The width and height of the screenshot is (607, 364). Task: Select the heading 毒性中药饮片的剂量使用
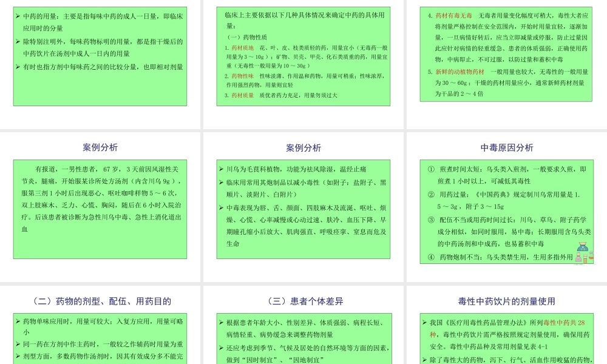point(506,301)
